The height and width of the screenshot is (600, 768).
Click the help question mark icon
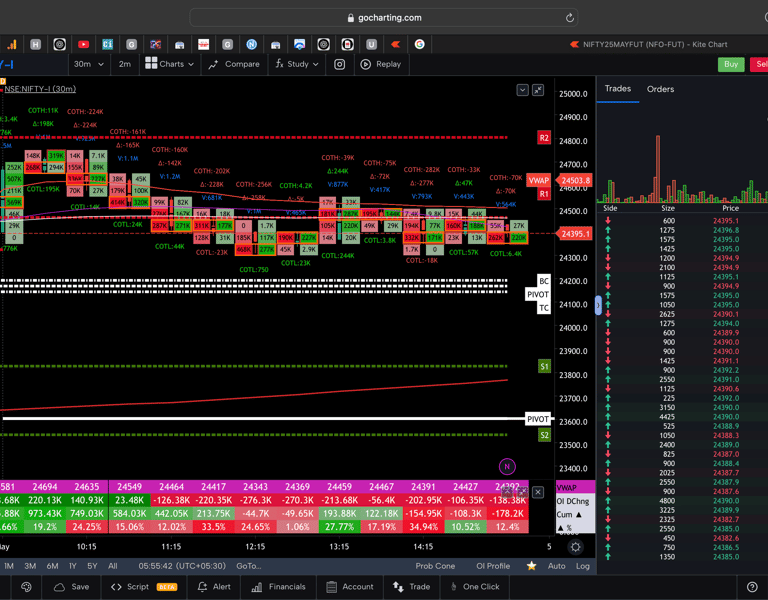(x=752, y=587)
